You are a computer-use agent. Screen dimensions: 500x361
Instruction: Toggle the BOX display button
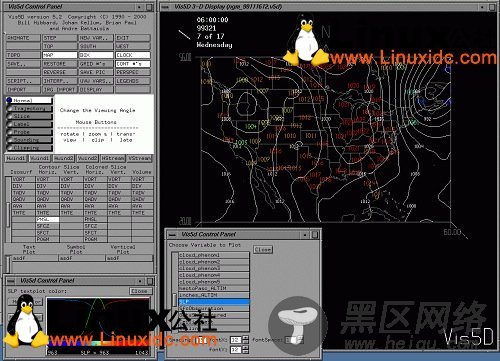tap(96, 55)
